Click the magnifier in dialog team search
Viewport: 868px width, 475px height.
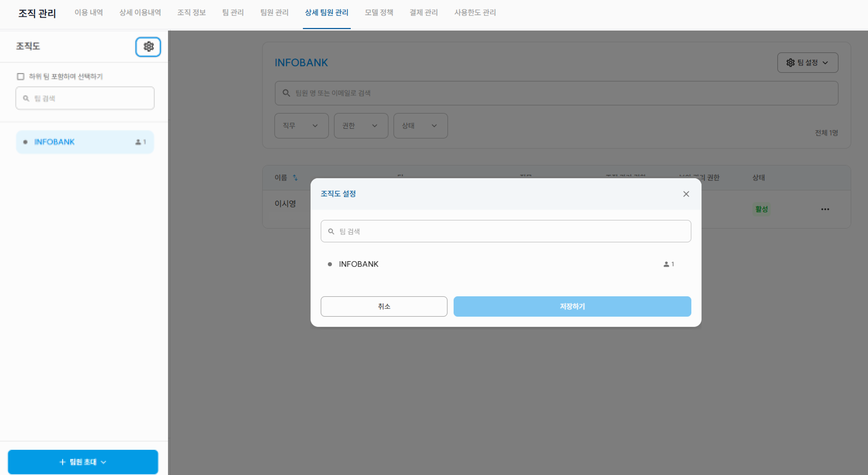point(331,231)
